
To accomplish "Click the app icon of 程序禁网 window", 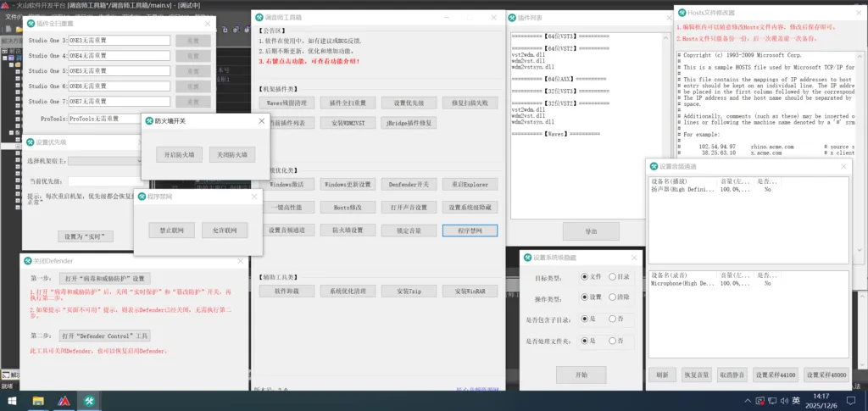I will pos(142,197).
